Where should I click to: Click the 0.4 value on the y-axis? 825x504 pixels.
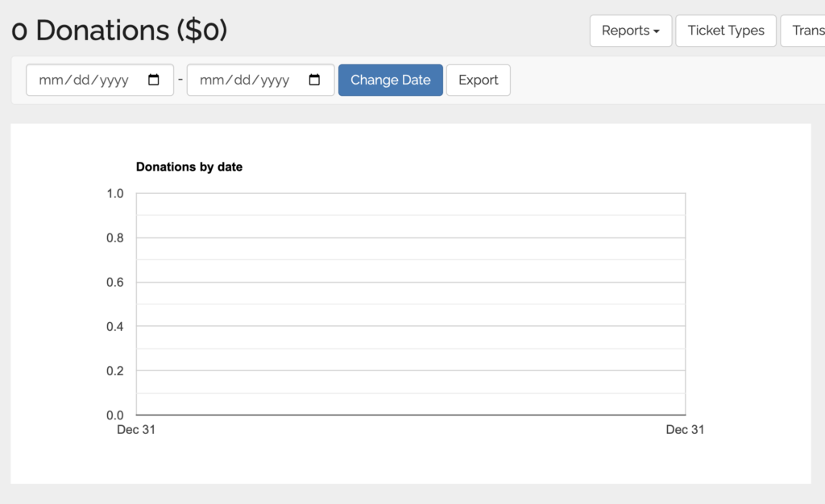115,327
